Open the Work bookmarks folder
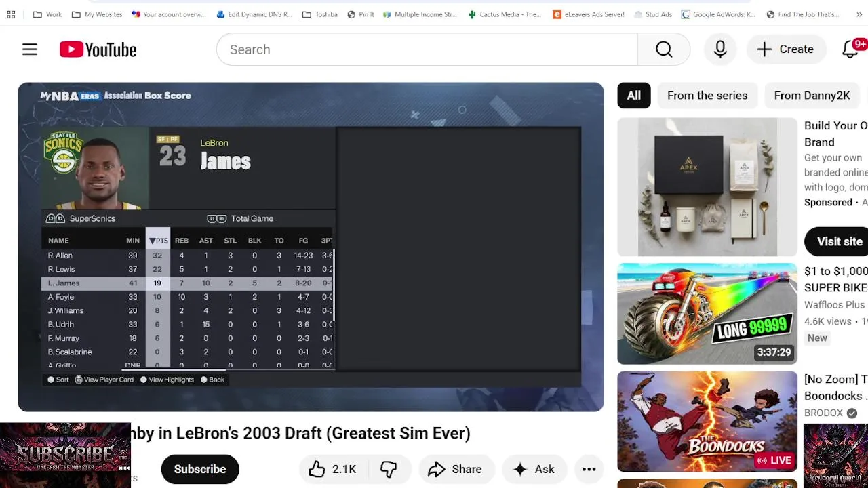The width and height of the screenshot is (868, 488). click(x=47, y=14)
